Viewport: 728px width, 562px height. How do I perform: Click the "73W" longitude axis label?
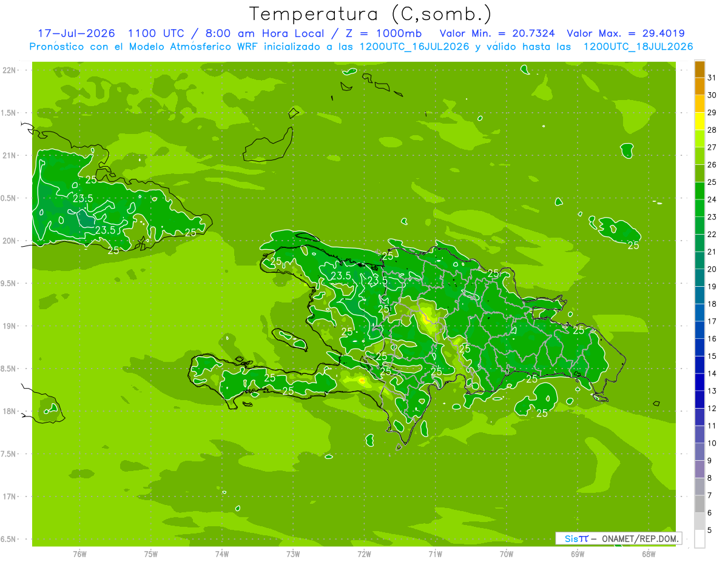click(293, 554)
